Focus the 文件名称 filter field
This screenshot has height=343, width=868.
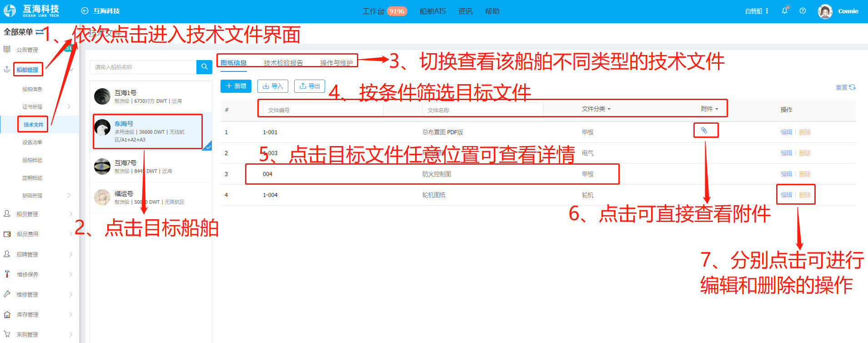(x=482, y=110)
